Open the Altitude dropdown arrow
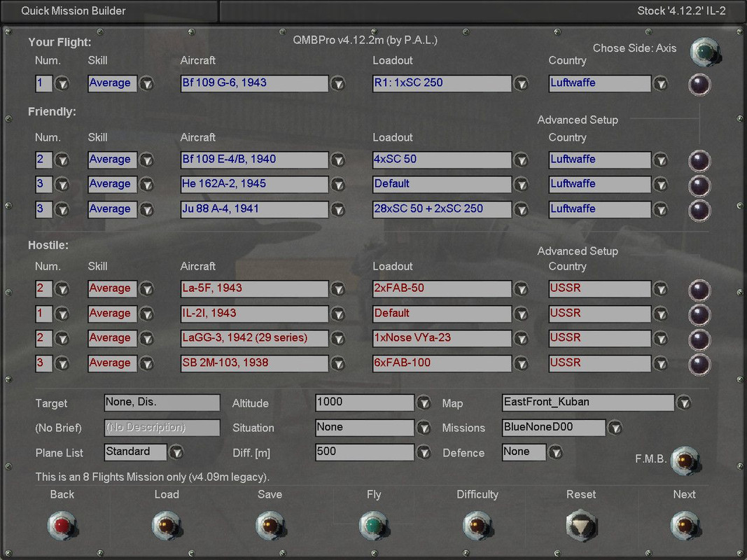This screenshot has height=560, width=747. click(x=424, y=403)
